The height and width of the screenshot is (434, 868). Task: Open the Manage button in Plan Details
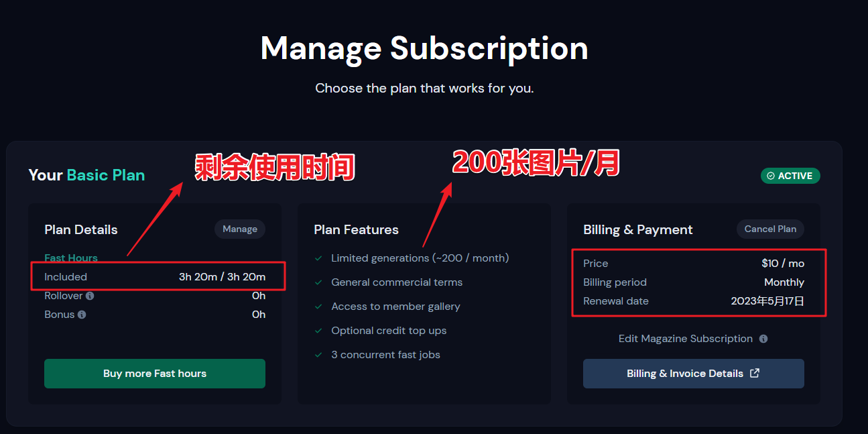(x=240, y=229)
